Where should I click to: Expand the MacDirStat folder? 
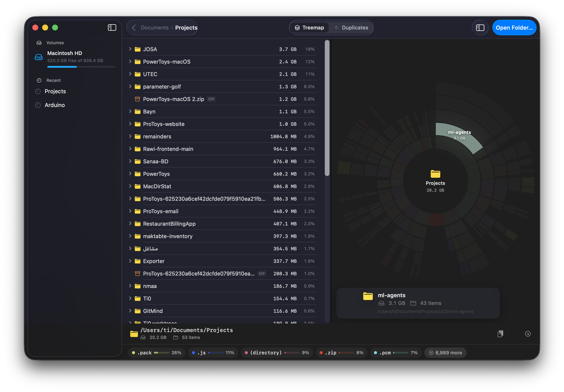click(x=130, y=186)
